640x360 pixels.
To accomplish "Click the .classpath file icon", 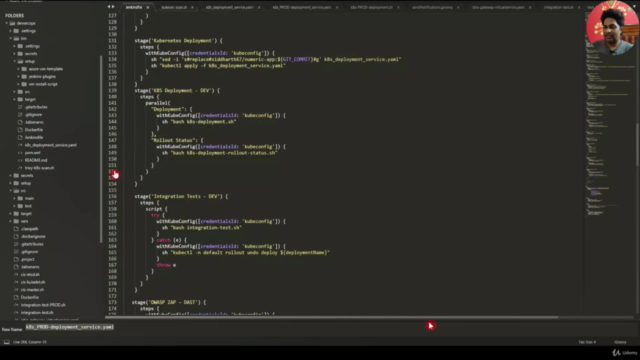I will (x=16, y=229).
